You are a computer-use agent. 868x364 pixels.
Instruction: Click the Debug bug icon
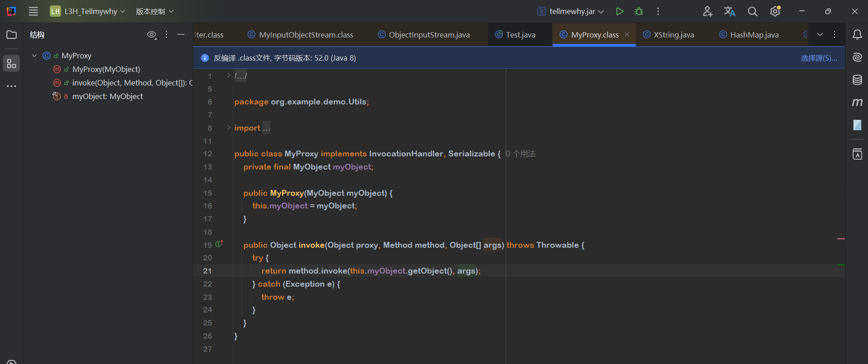[639, 11]
